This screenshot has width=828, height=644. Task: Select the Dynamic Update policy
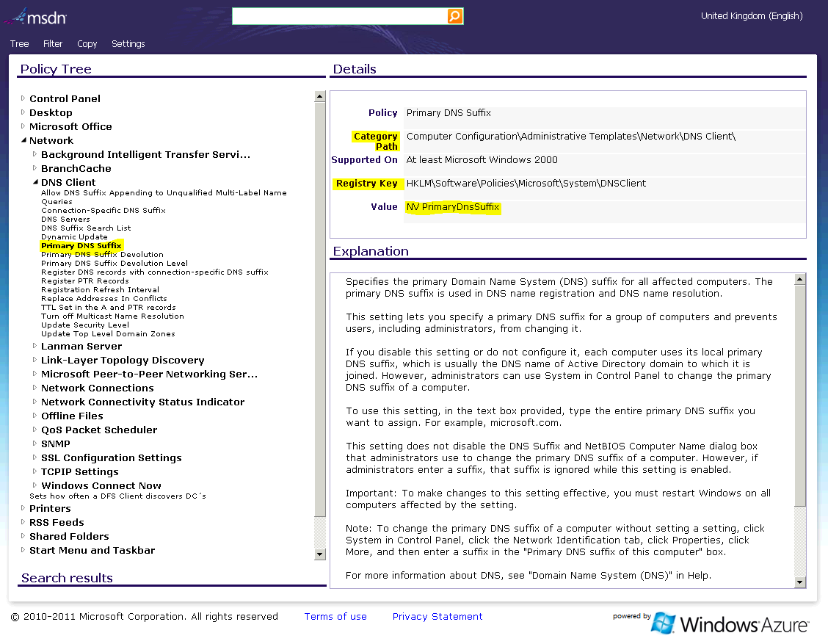(74, 237)
